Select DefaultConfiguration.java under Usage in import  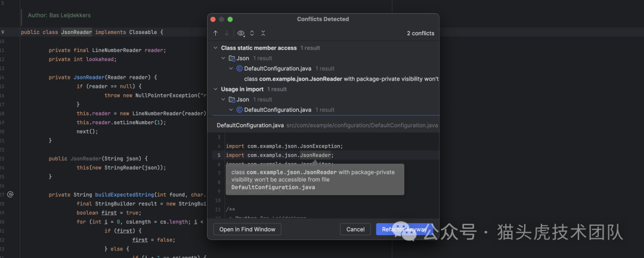277,110
